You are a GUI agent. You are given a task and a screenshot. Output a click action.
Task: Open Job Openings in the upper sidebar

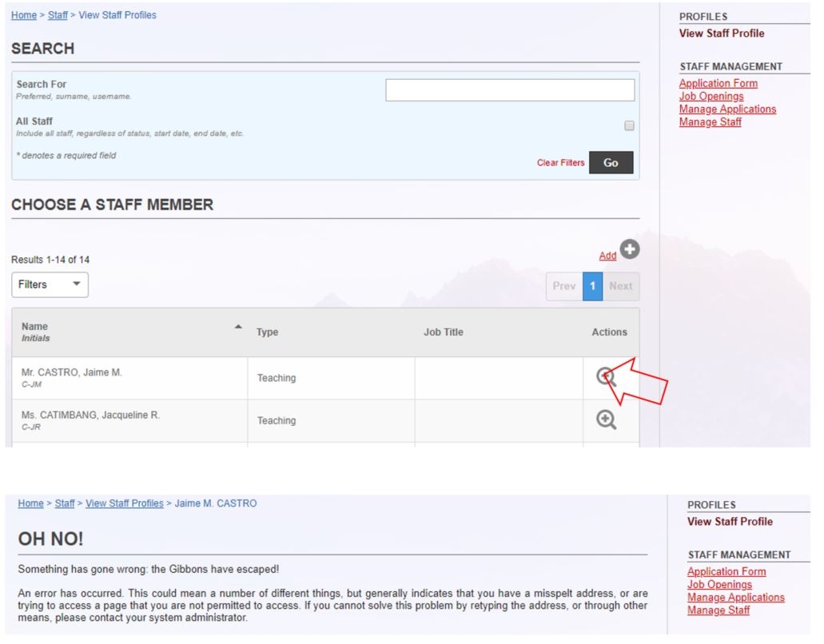(x=711, y=97)
